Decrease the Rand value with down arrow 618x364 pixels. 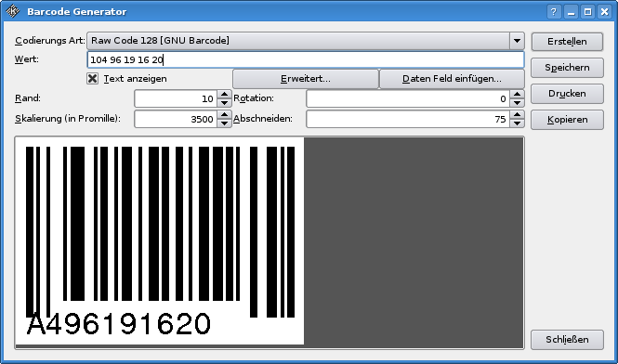click(x=224, y=102)
